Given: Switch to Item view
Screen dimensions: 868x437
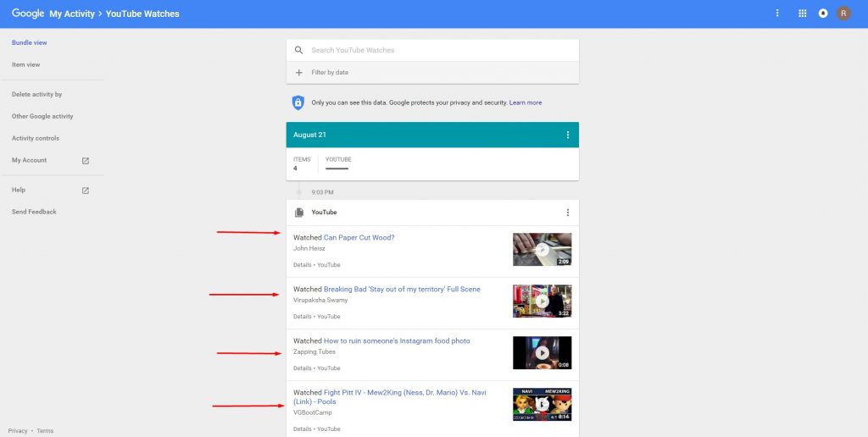Looking at the screenshot, I should pyautogui.click(x=26, y=64).
